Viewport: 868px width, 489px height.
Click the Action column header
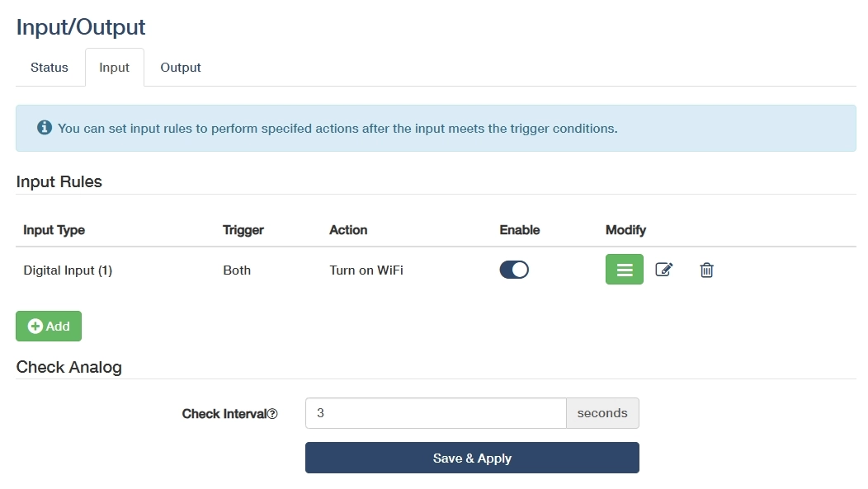(x=348, y=230)
